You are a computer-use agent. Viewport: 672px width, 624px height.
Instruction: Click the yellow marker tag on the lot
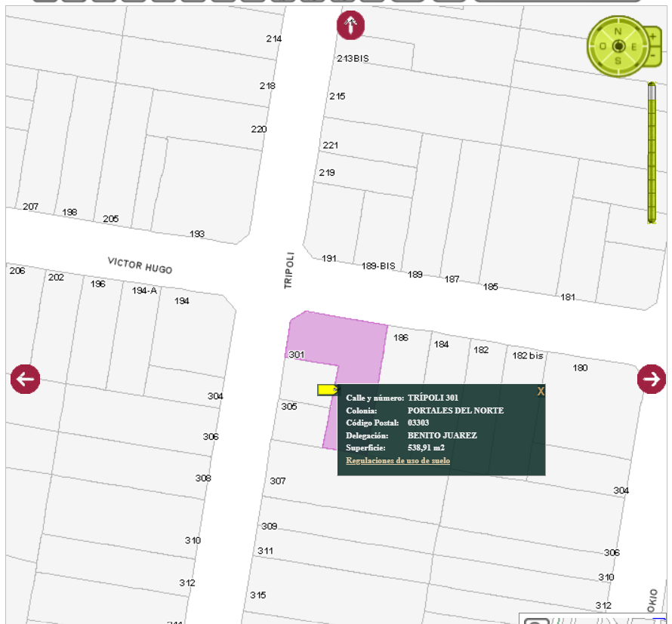(x=328, y=389)
